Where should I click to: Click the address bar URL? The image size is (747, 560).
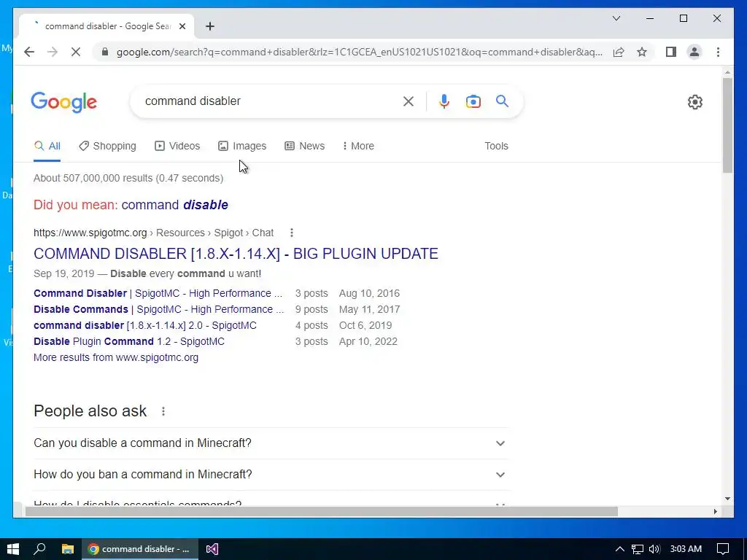(x=359, y=52)
